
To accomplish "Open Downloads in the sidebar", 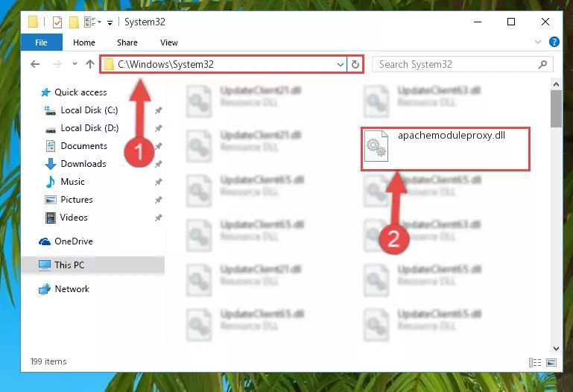I will coord(76,164).
